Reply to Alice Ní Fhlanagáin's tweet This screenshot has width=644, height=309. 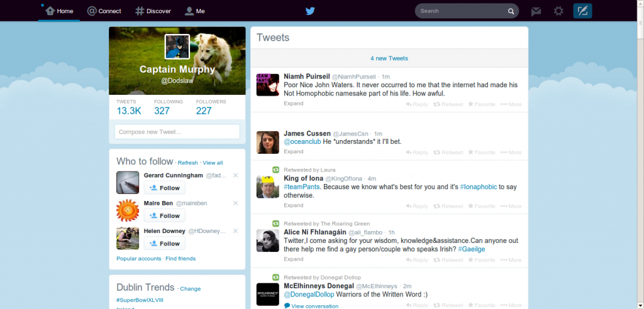[417, 260]
